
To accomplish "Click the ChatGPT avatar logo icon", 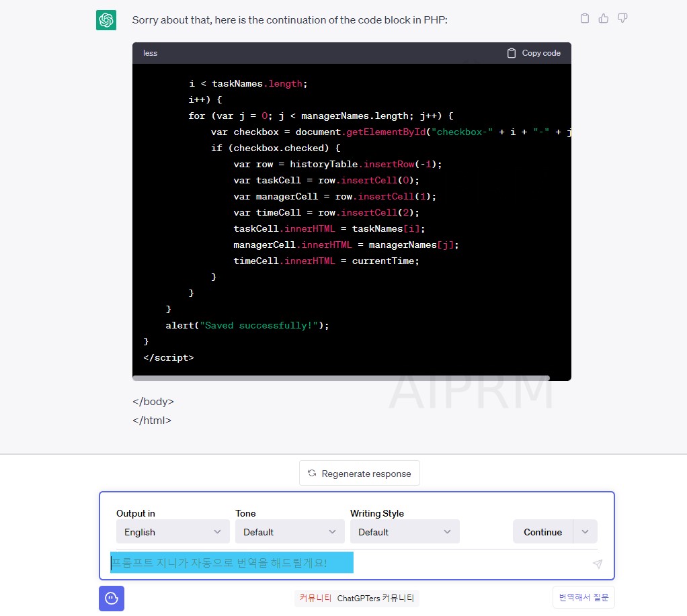I will (x=106, y=20).
